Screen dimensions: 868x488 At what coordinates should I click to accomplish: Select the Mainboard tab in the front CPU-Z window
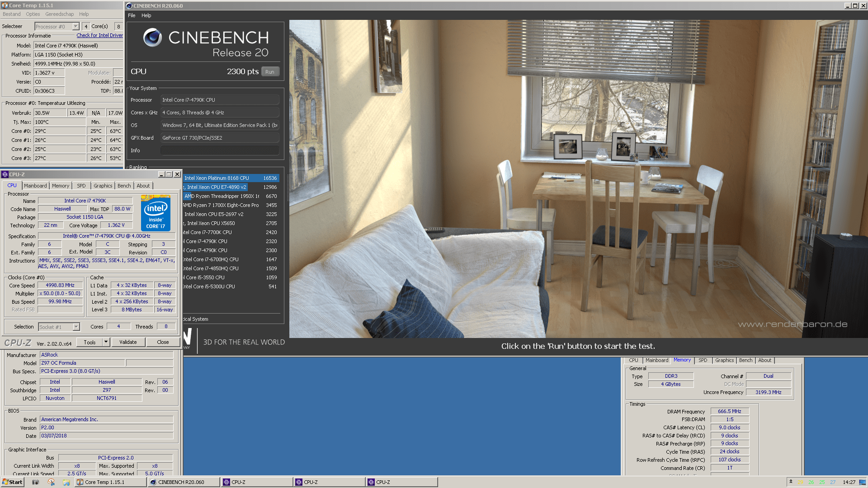[x=35, y=186]
